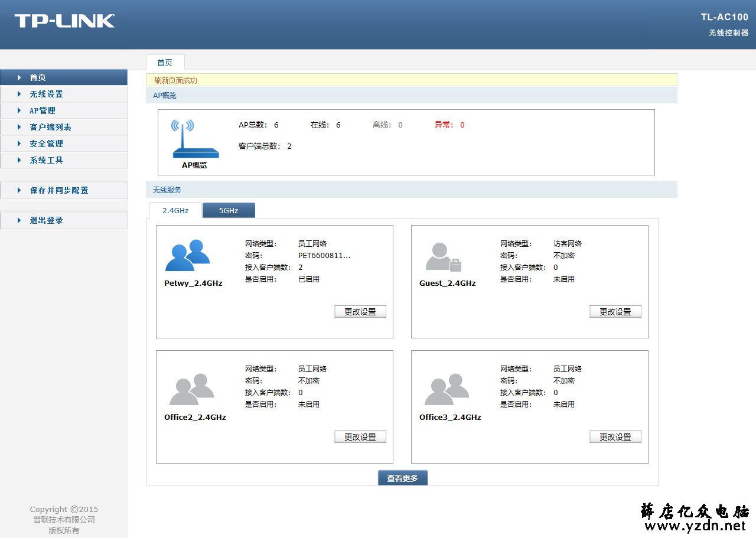Click 更改设置 for Guest_2.4GHz
Viewport: 756px width, 538px height.
[615, 312]
